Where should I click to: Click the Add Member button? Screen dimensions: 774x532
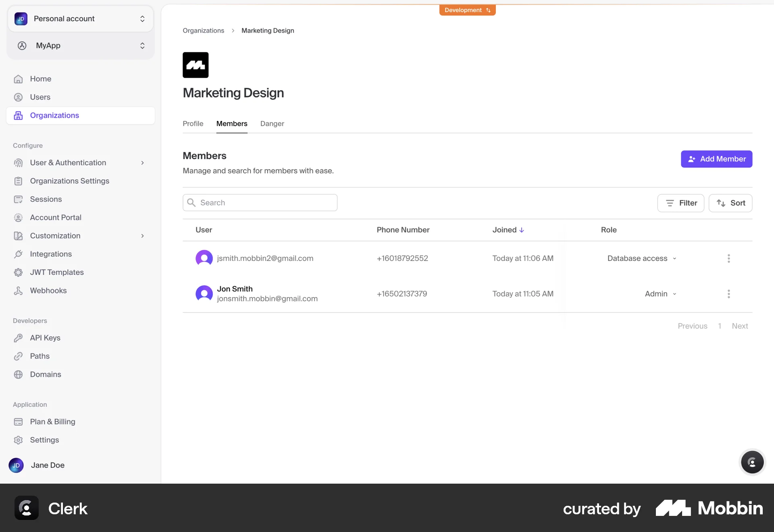pos(717,159)
